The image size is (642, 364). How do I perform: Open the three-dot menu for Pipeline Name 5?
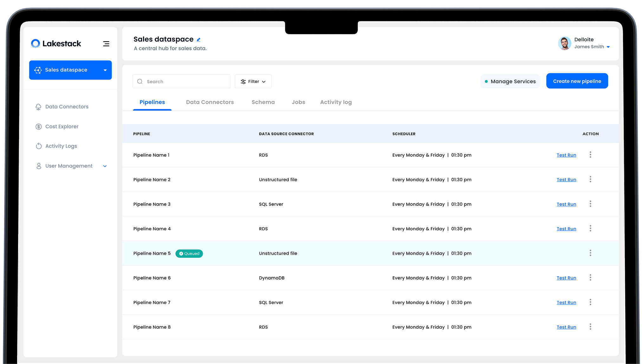pos(590,253)
